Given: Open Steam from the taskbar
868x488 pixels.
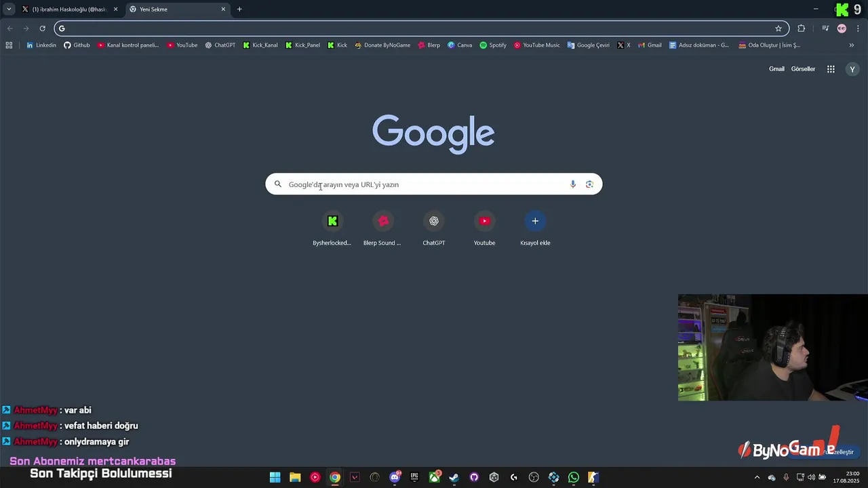Looking at the screenshot, I should (454, 478).
